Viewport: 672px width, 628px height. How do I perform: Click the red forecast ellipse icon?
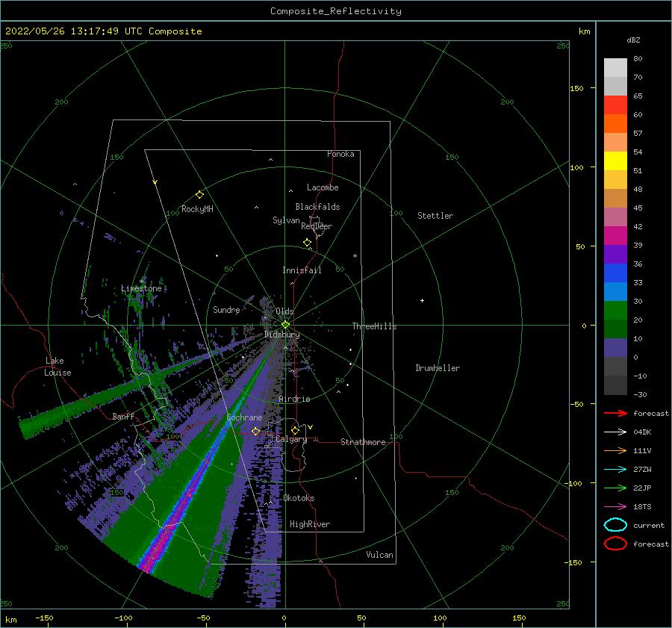pos(615,544)
